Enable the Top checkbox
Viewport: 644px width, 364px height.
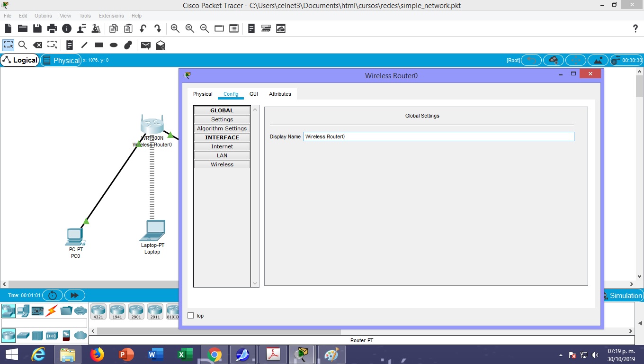click(x=191, y=316)
